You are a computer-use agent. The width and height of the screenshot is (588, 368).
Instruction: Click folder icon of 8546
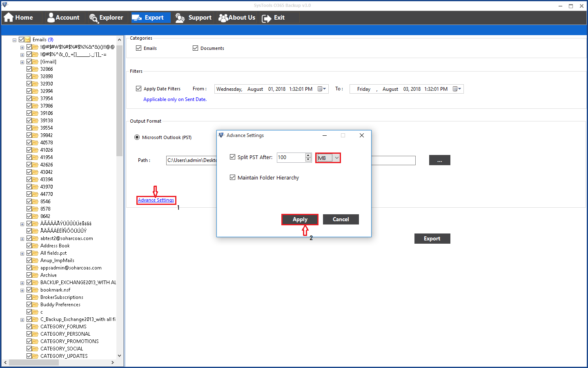pyautogui.click(x=35, y=202)
